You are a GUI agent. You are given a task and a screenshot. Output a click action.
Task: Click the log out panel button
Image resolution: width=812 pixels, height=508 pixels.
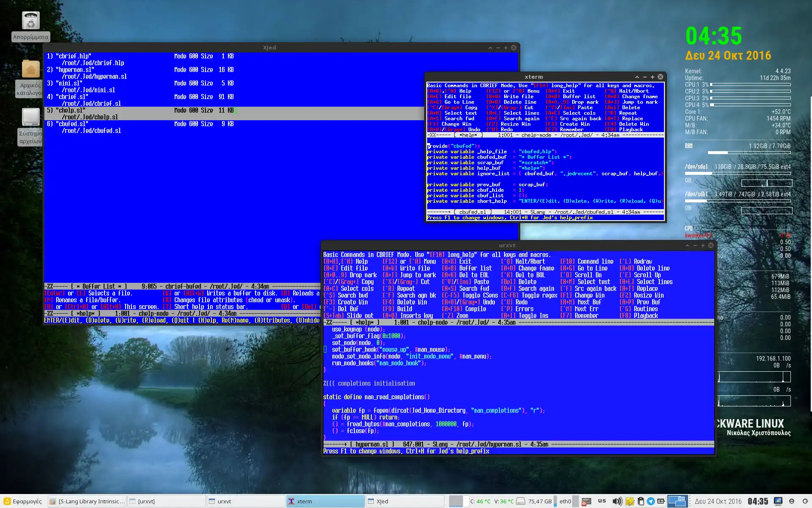pyautogui.click(x=805, y=501)
